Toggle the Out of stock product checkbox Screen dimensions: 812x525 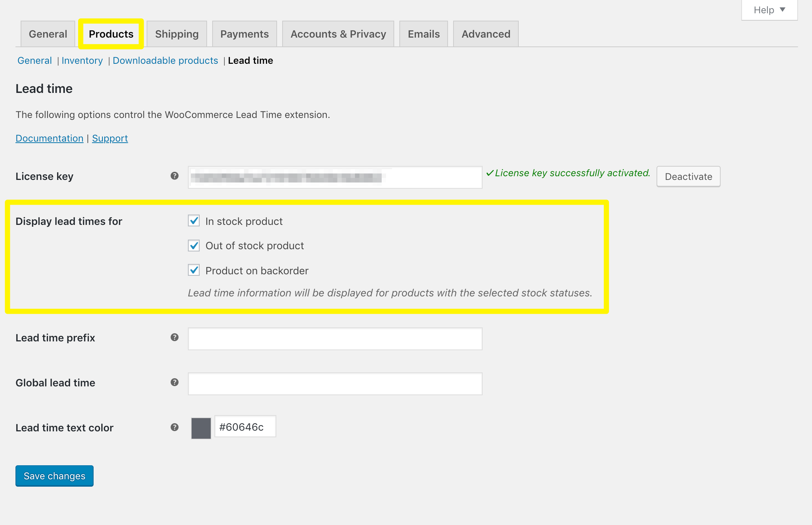point(194,246)
